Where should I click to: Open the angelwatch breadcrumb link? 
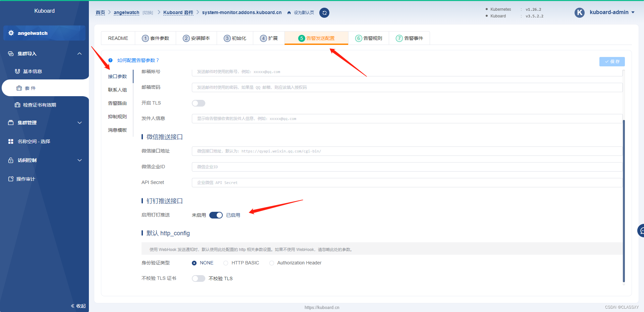(126, 12)
